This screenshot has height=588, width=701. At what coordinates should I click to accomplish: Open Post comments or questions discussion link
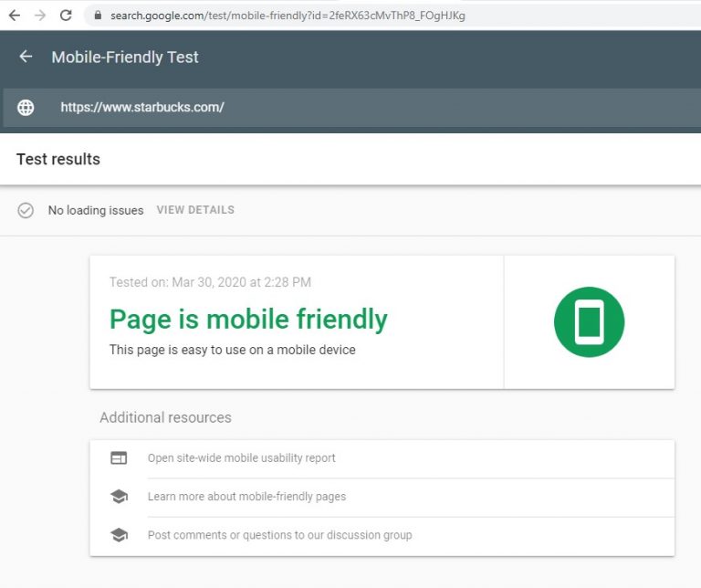pyautogui.click(x=279, y=535)
